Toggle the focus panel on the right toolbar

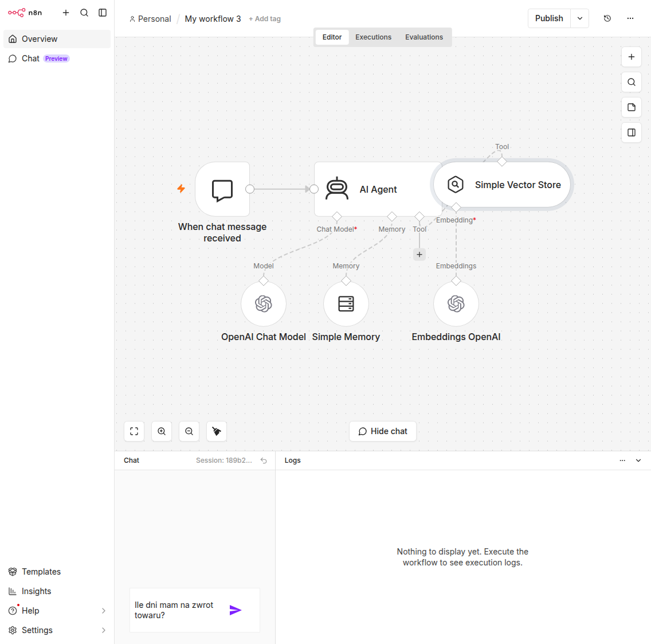tap(631, 132)
